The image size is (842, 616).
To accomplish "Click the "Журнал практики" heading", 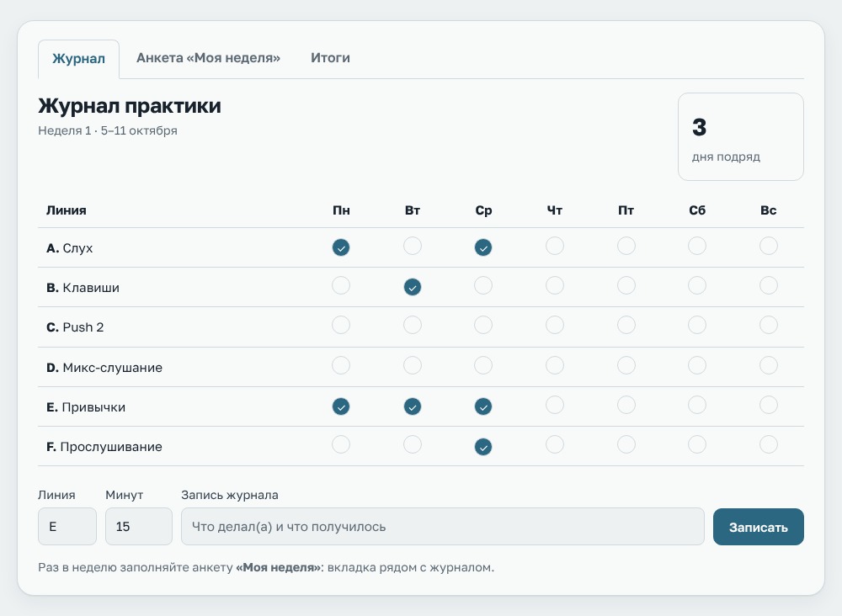I will click(x=130, y=106).
